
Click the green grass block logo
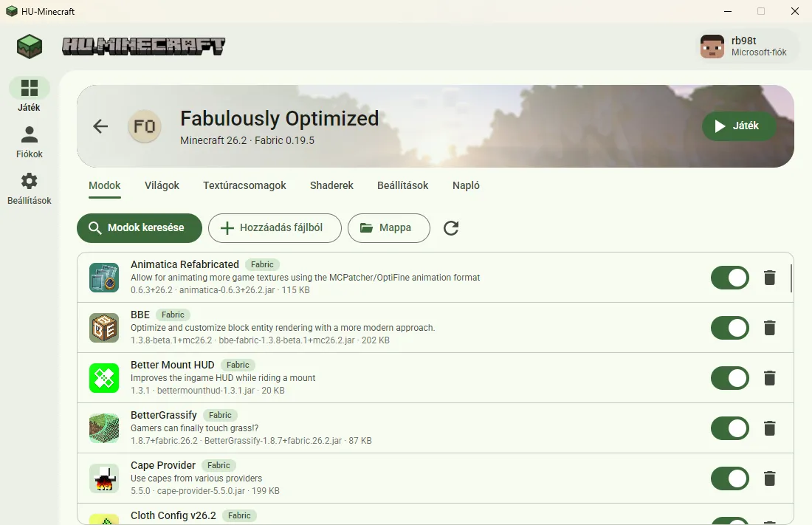(x=30, y=46)
